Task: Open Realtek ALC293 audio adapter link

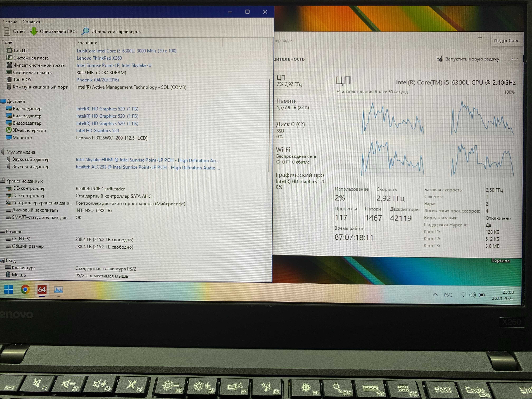Action: coord(148,167)
